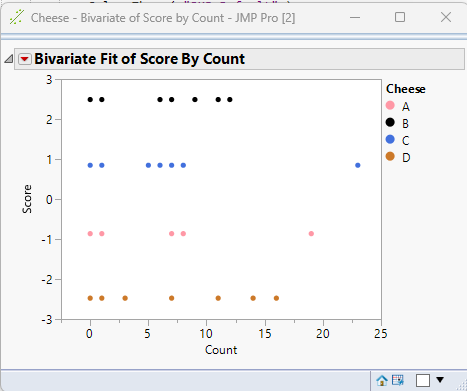Screen dimensions: 467x391
Task: Select the pink marker for Cheese A legend
Action: coord(390,106)
